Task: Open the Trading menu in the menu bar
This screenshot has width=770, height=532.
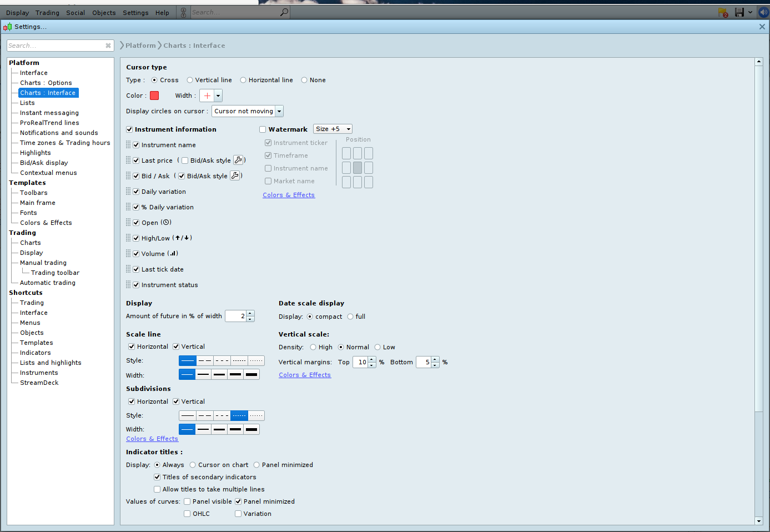Action: click(47, 13)
